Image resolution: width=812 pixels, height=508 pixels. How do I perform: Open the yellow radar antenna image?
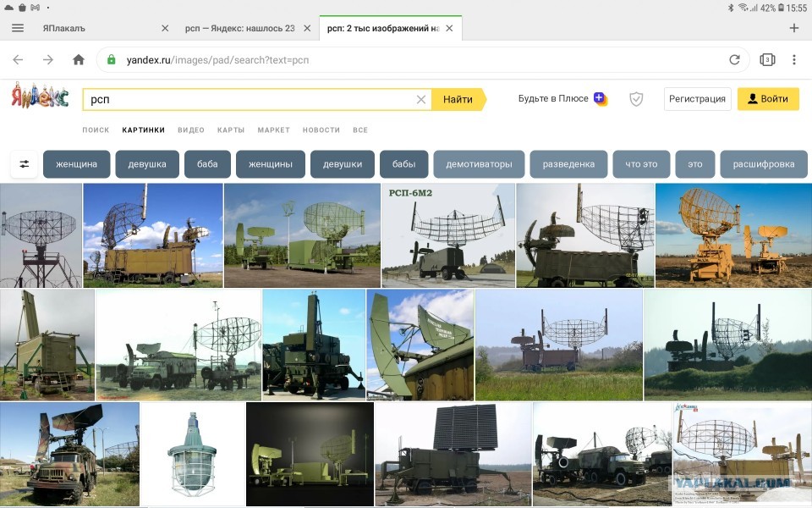[x=733, y=235]
